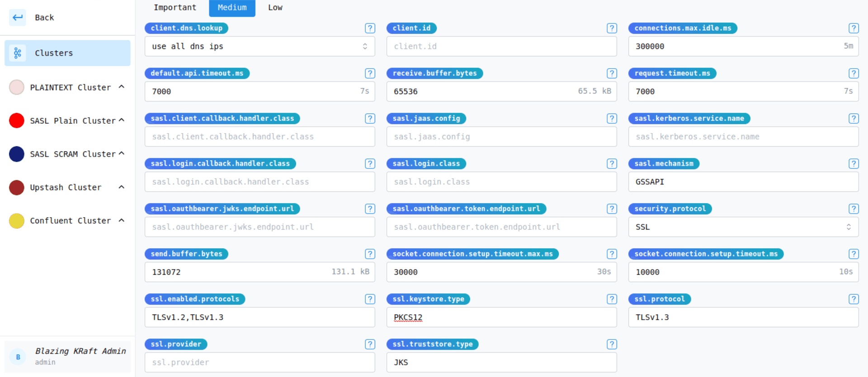
Task: Click the red SASL Plain Cluster circle
Action: (17, 121)
